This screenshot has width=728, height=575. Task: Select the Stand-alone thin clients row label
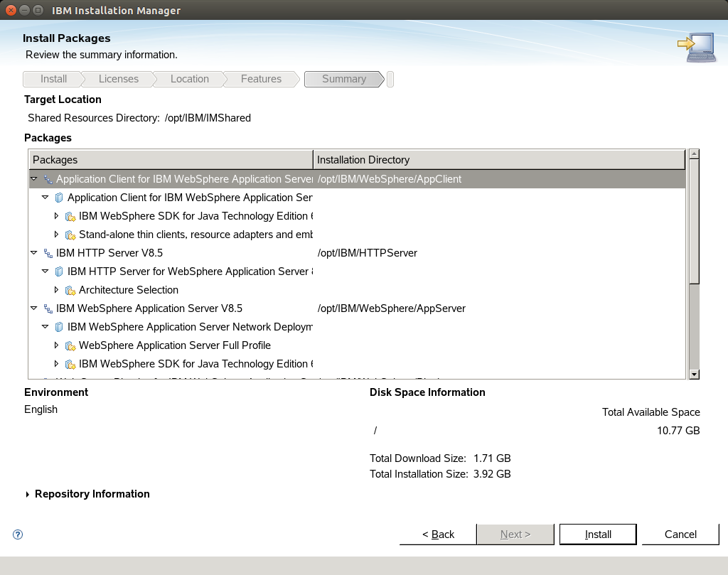(196, 235)
